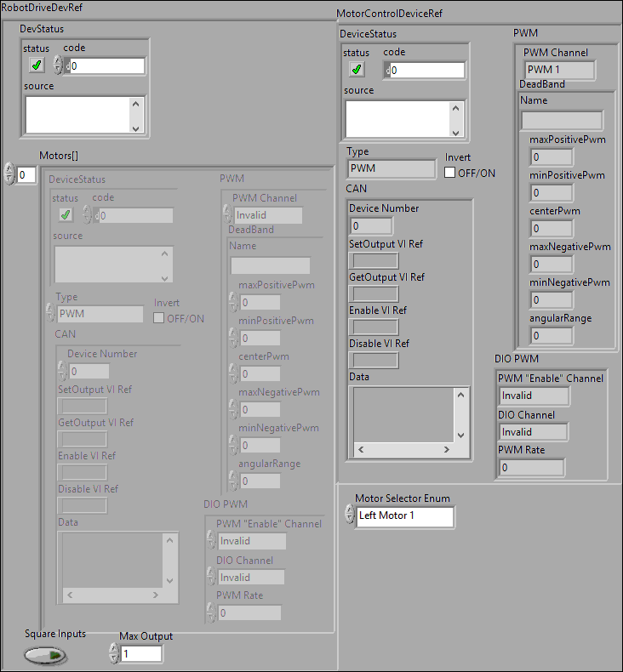Open the Motor Selector Enum Left Motor 1 field
Image resolution: width=623 pixels, height=672 pixels.
[405, 515]
